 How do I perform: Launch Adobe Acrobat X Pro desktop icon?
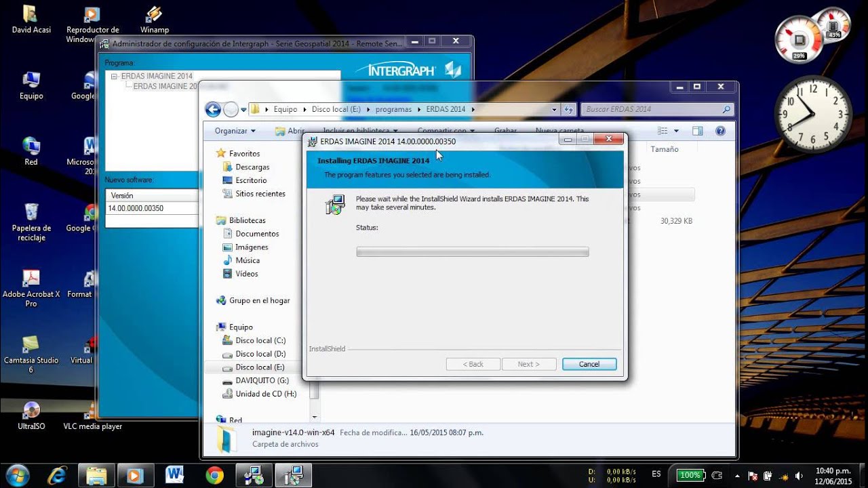[31, 288]
